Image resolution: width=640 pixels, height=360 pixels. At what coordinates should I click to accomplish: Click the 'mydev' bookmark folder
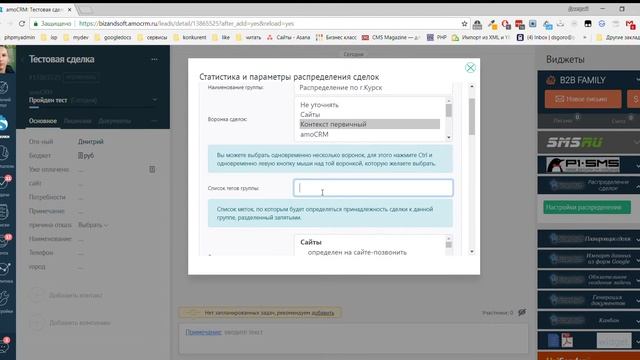pyautogui.click(x=76, y=37)
